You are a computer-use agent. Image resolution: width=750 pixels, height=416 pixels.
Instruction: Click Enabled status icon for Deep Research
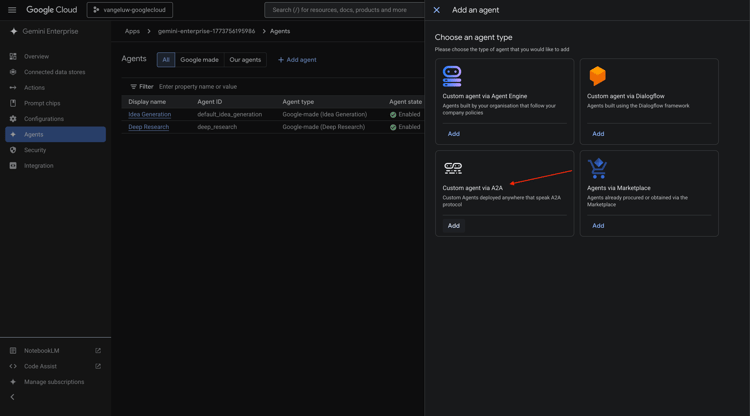tap(393, 127)
